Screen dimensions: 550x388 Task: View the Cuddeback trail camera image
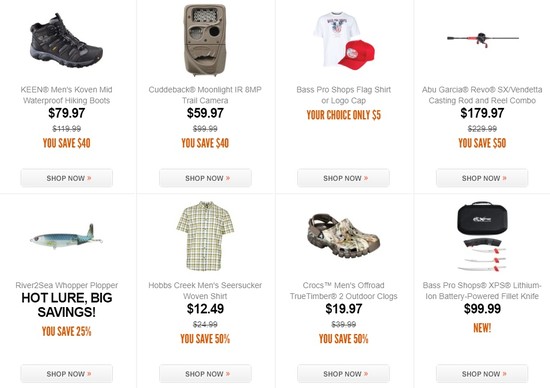pyautogui.click(x=205, y=40)
